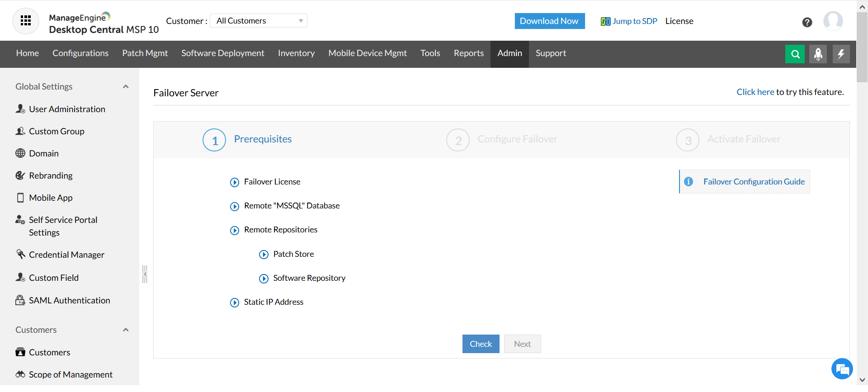This screenshot has height=392, width=868.
Task: Expand the Software Repository arrow
Action: click(x=264, y=279)
